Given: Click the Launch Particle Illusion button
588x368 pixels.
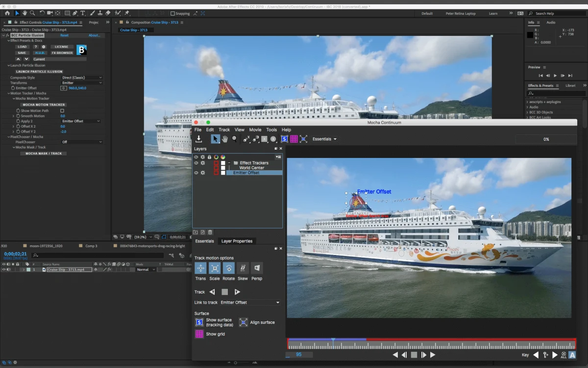Looking at the screenshot, I should [39, 72].
